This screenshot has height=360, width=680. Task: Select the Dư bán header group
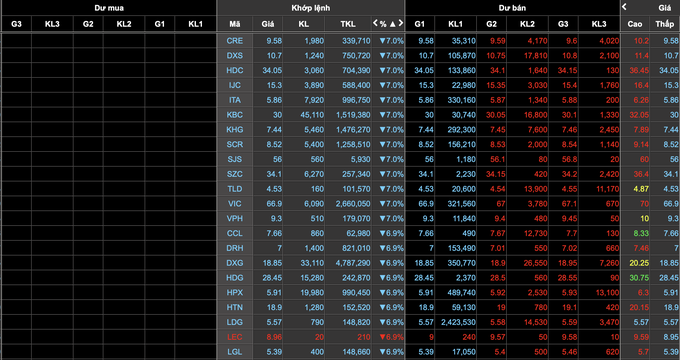(x=513, y=8)
